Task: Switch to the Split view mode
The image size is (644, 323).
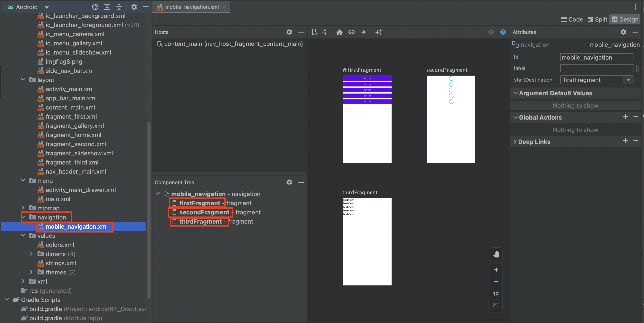Action: tap(597, 19)
